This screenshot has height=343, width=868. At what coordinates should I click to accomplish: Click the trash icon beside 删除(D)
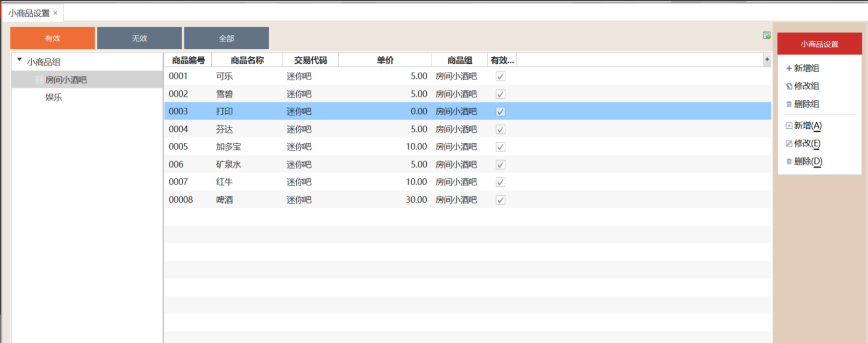[x=788, y=161]
